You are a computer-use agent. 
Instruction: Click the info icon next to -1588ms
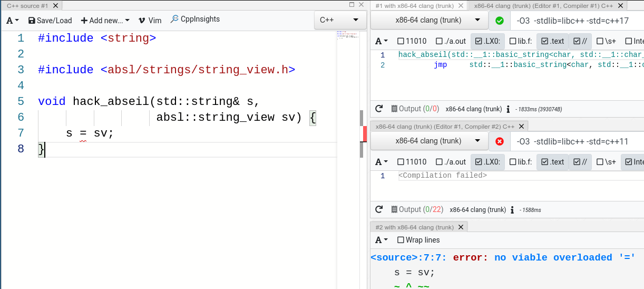click(x=512, y=210)
